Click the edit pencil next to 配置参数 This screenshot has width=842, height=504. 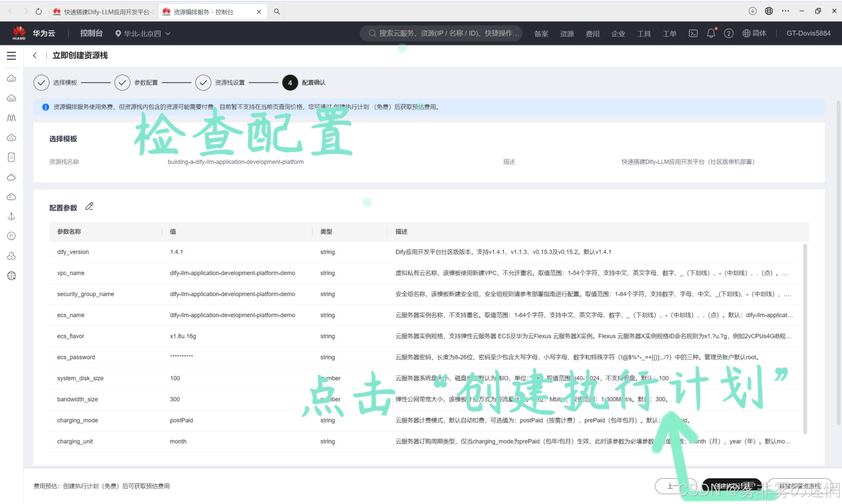point(89,207)
